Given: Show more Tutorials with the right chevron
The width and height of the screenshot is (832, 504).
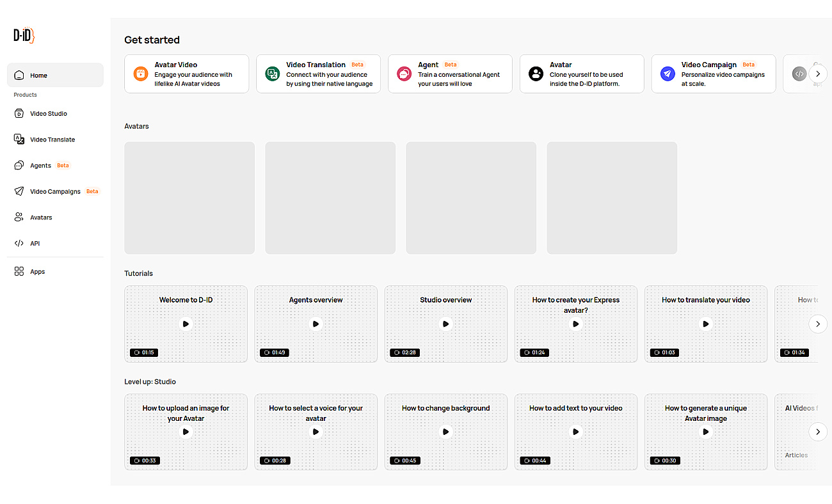Looking at the screenshot, I should (x=818, y=324).
